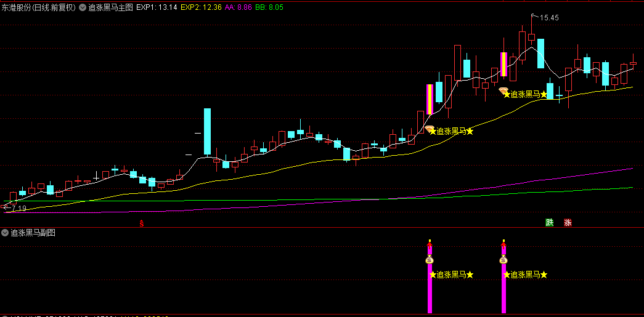Select the tall cyan candlestick mid-chart
Image resolution: width=644 pixels, height=317 pixels.
click(208, 132)
